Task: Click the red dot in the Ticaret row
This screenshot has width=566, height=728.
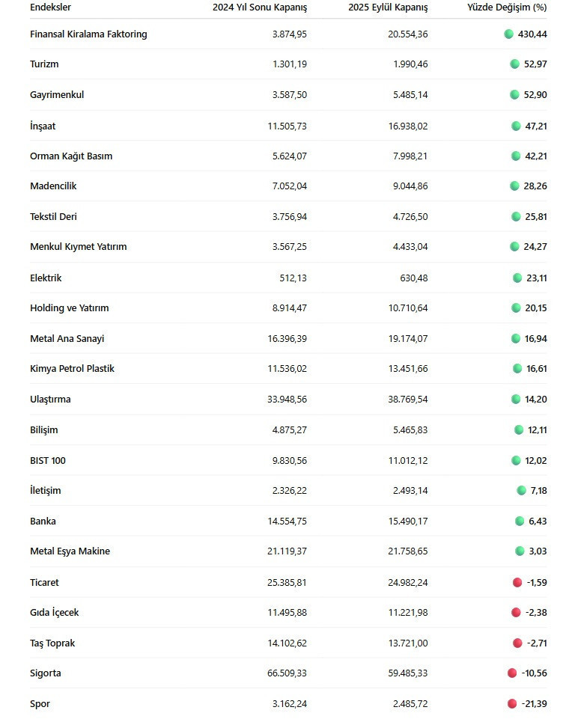Action: (517, 582)
